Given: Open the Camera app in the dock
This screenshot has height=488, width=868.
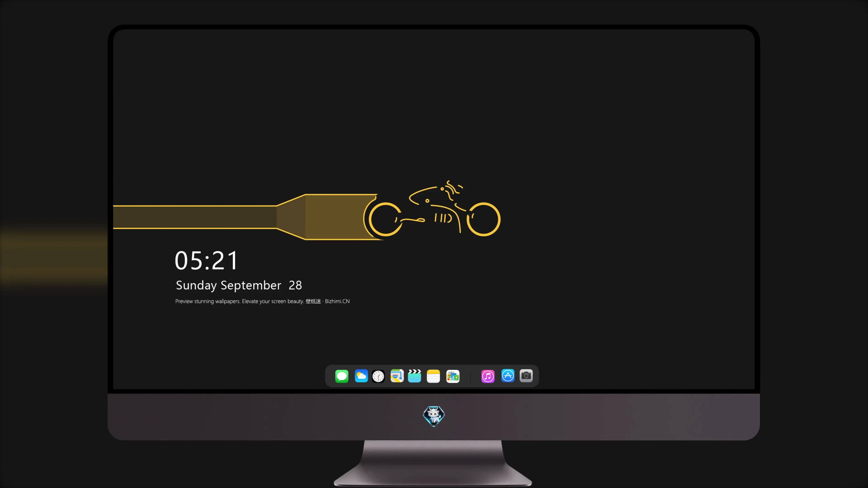Looking at the screenshot, I should tap(526, 376).
